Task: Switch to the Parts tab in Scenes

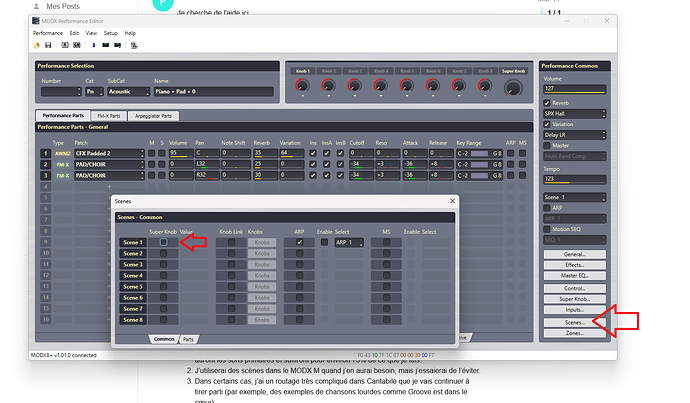Action: pyautogui.click(x=189, y=339)
